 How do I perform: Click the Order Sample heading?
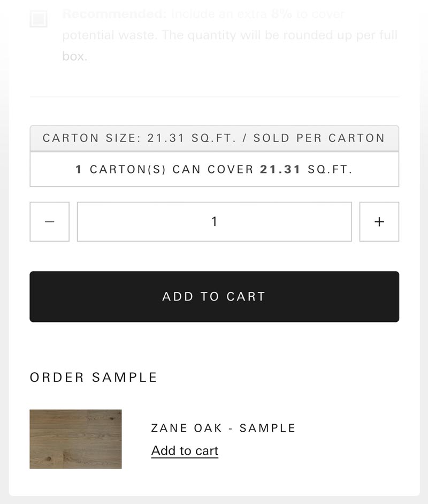[94, 378]
